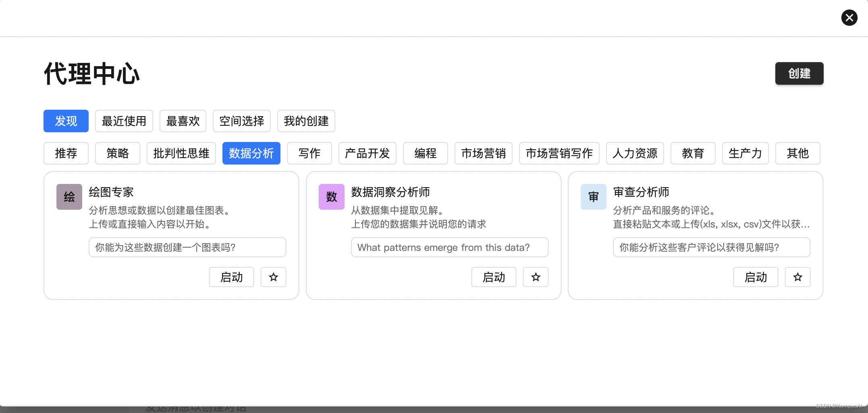Favorite the 数据洞察分析师 agent with star
This screenshot has height=413, width=868.
point(536,277)
